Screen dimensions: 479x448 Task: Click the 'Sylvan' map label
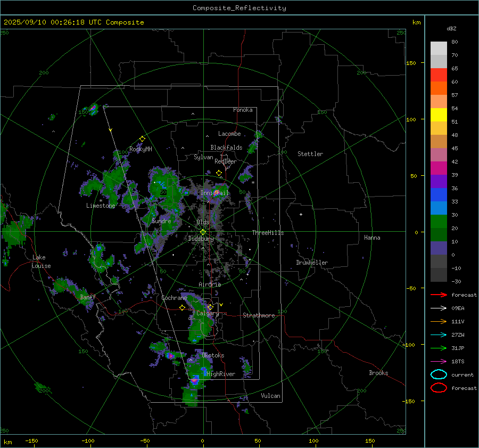(x=203, y=157)
